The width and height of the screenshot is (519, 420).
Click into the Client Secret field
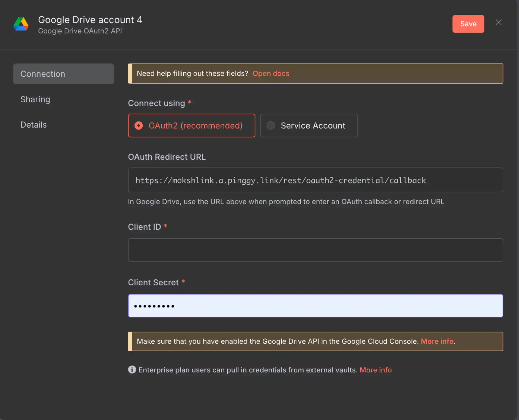click(x=315, y=306)
